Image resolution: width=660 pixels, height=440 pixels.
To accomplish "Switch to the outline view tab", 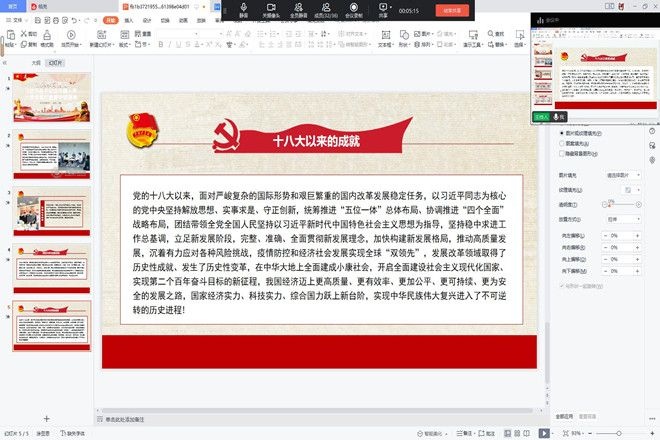I will [36, 62].
